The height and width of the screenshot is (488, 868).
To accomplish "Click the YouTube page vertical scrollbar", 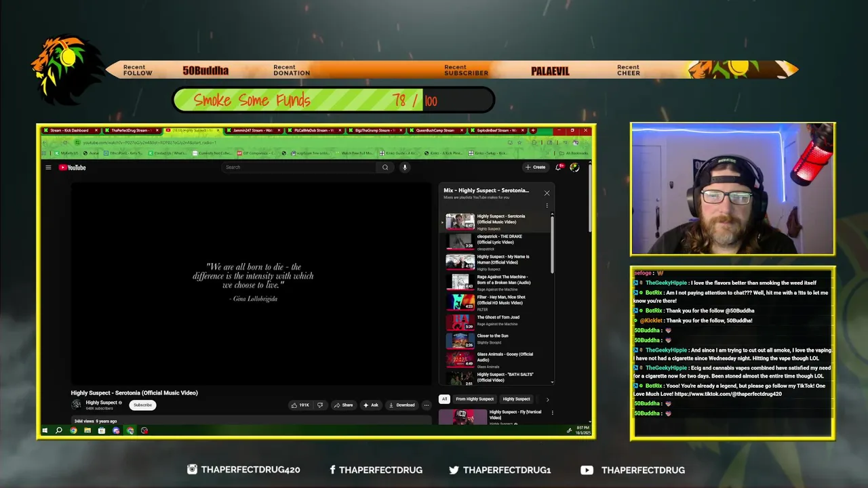I will pyautogui.click(x=590, y=197).
